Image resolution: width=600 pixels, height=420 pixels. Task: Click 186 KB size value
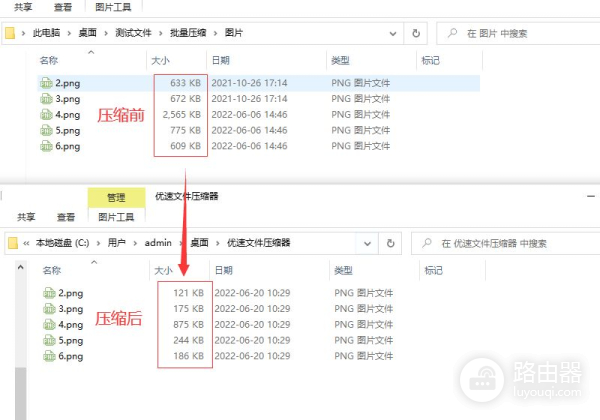[x=189, y=356]
